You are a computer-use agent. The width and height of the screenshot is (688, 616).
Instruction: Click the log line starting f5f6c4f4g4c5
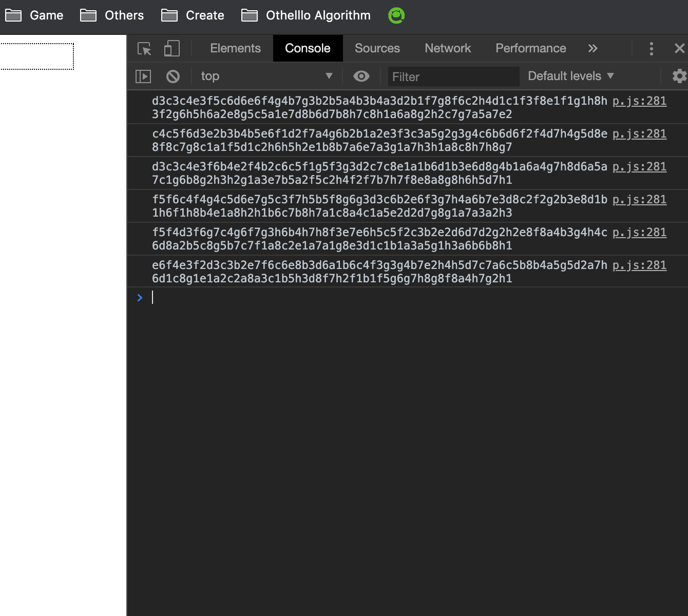379,206
